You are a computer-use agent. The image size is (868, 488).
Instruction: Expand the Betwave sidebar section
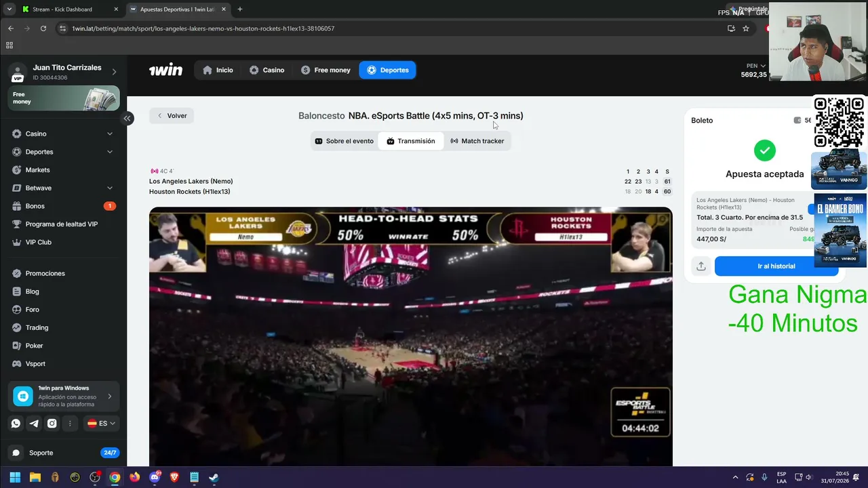pyautogui.click(x=110, y=188)
